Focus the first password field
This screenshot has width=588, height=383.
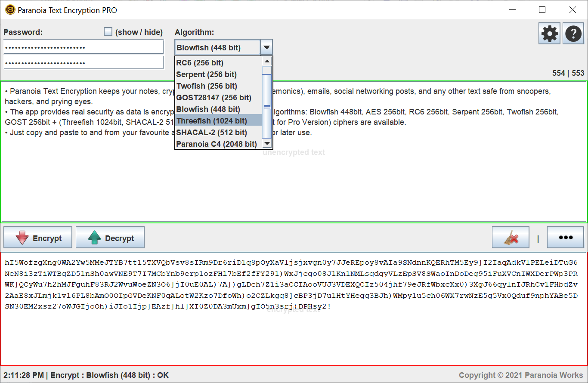pos(84,47)
